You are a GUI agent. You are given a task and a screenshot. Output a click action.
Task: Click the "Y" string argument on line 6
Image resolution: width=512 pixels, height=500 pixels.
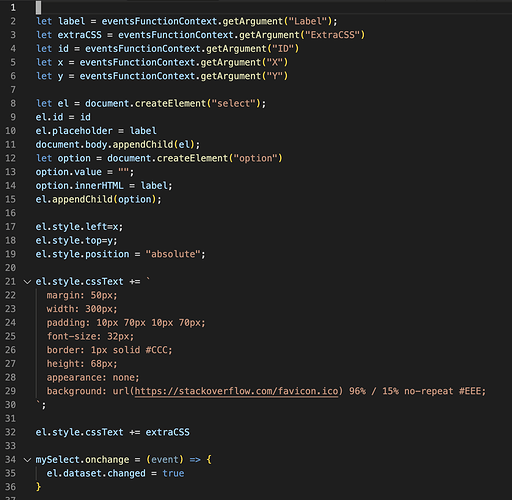point(275,76)
